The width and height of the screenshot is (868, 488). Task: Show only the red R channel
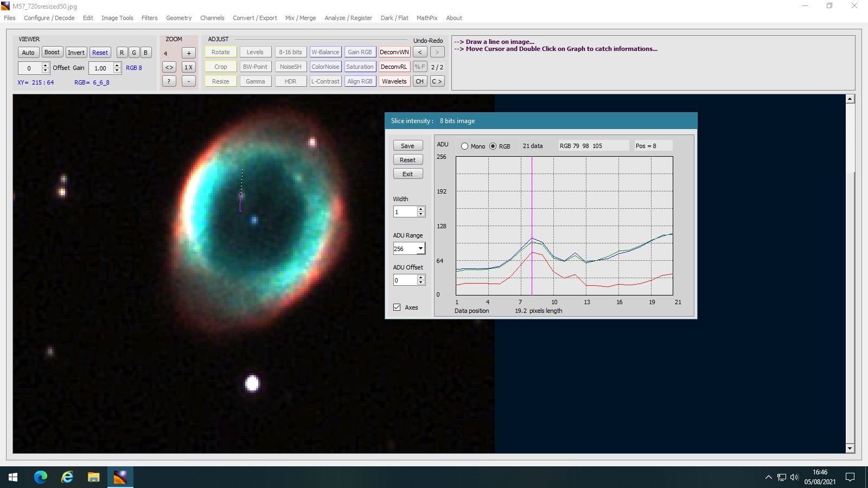[122, 53]
